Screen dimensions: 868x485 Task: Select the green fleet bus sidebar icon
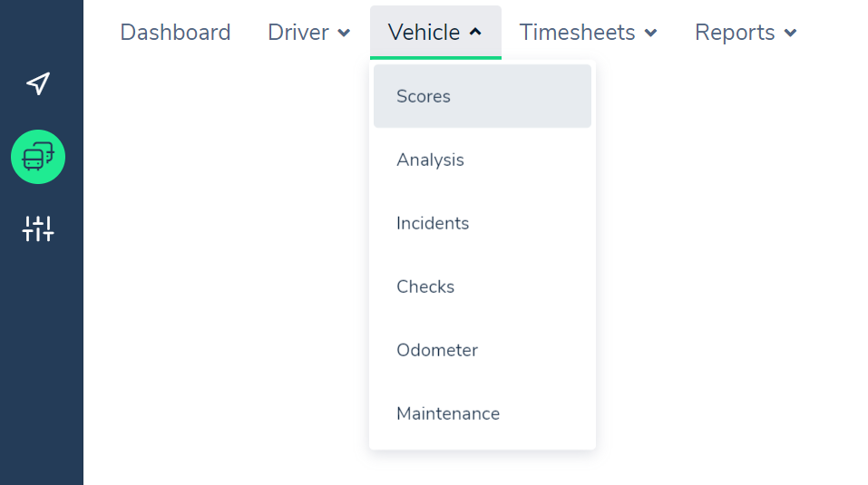(38, 157)
